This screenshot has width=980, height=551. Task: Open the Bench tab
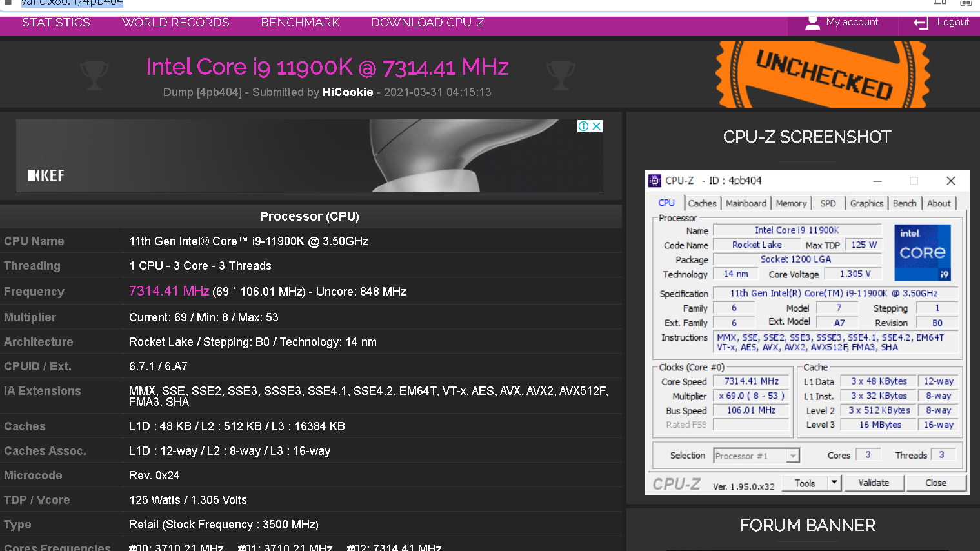(905, 203)
